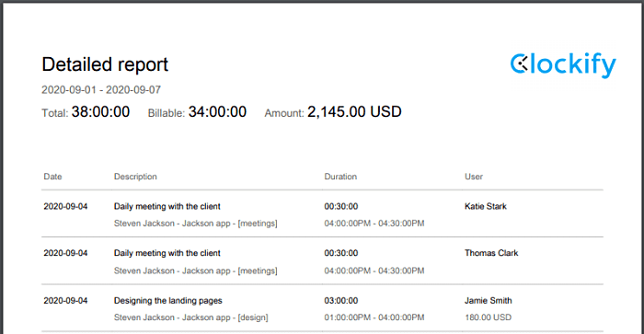Select the billable time 34:00:00
This screenshot has width=644, height=334.
coord(217,111)
